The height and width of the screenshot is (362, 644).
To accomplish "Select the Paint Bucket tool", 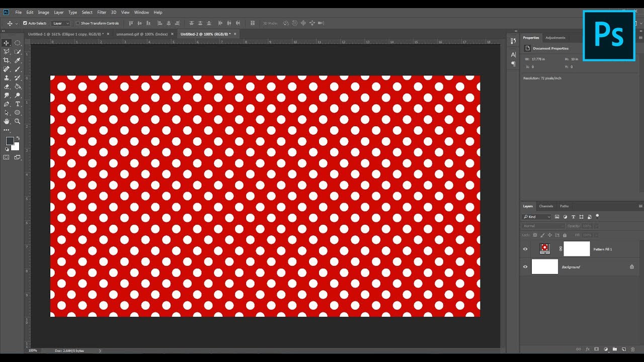I will pyautogui.click(x=18, y=86).
